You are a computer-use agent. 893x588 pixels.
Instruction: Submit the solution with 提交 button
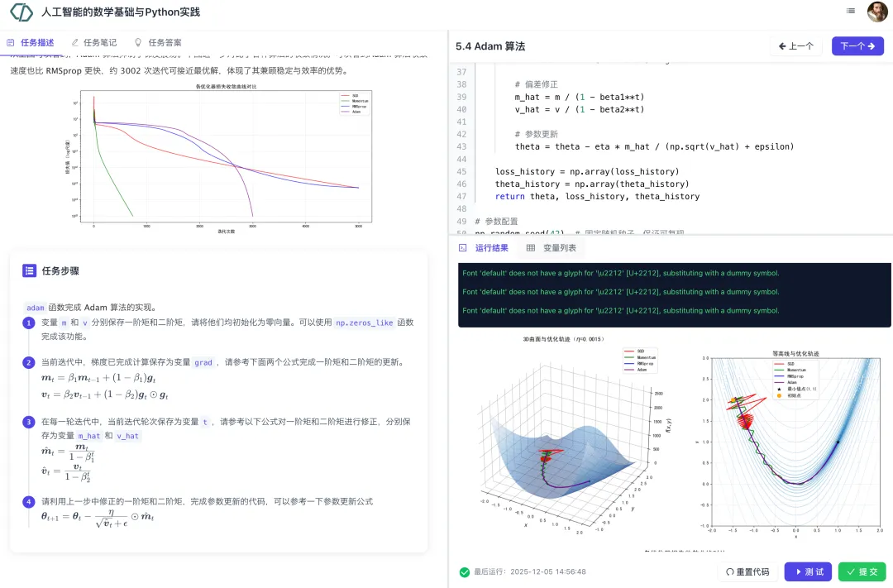(862, 571)
